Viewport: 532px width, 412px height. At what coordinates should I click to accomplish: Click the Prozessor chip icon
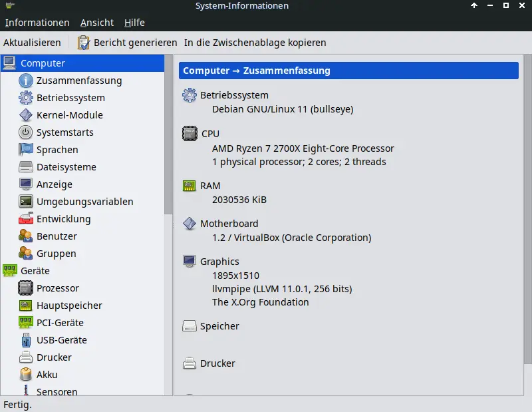click(25, 288)
